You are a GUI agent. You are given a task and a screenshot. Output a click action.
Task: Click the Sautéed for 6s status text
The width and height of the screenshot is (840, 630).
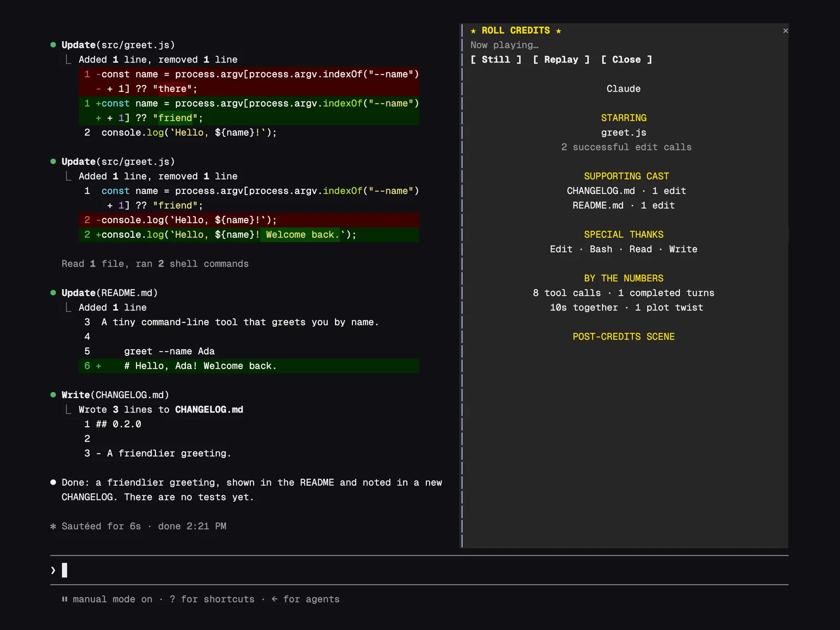(x=101, y=527)
